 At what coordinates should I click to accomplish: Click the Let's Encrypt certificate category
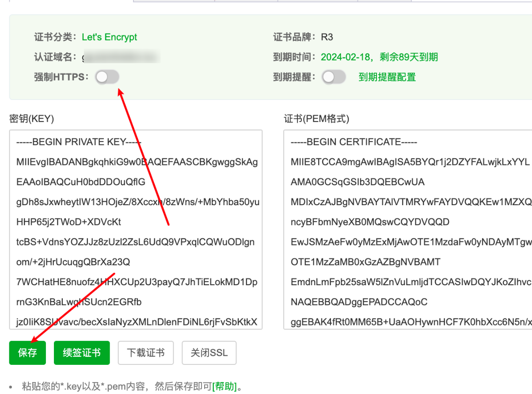click(110, 37)
